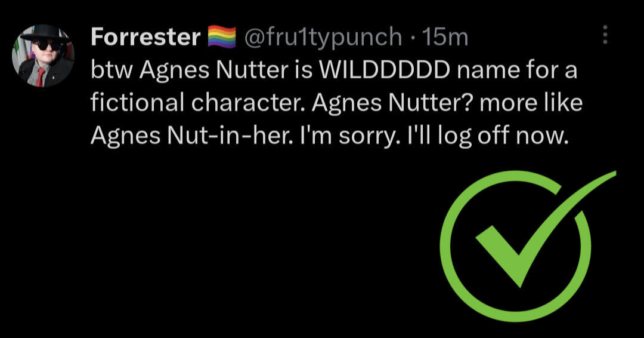644x338 pixels.
Task: Click the words "fictional character"
Action: click(195, 103)
